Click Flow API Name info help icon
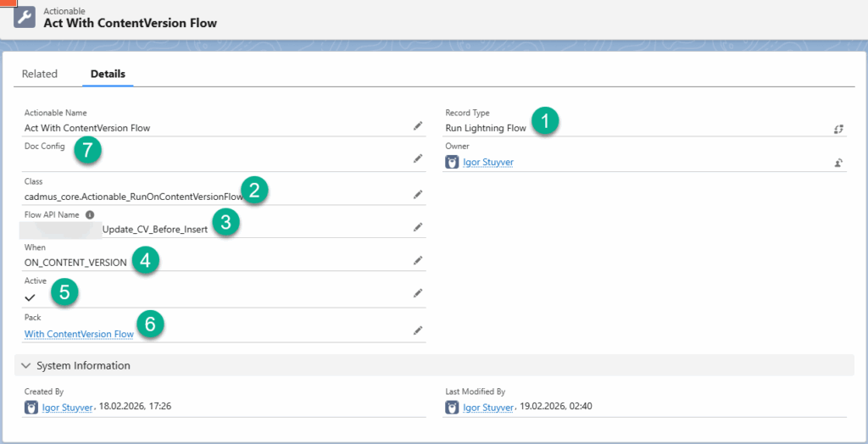This screenshot has width=868, height=444. click(x=90, y=215)
